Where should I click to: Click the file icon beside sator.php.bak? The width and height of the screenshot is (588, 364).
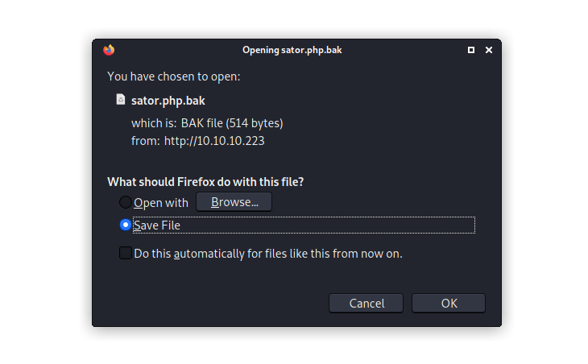[121, 100]
